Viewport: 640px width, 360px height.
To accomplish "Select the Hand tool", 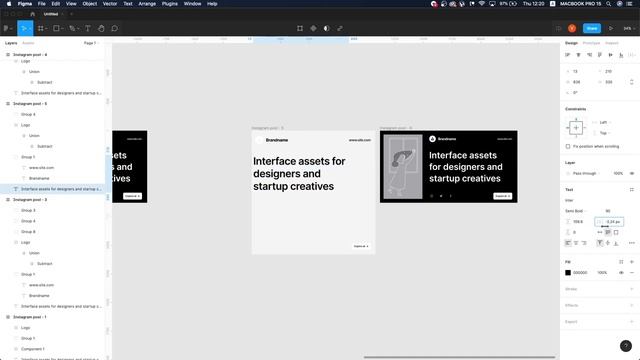I will [x=101, y=29].
